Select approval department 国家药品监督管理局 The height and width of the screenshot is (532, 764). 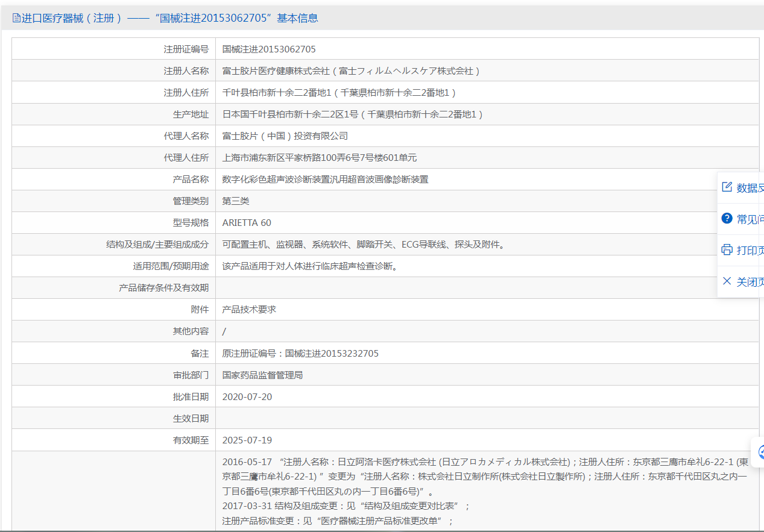point(262,375)
